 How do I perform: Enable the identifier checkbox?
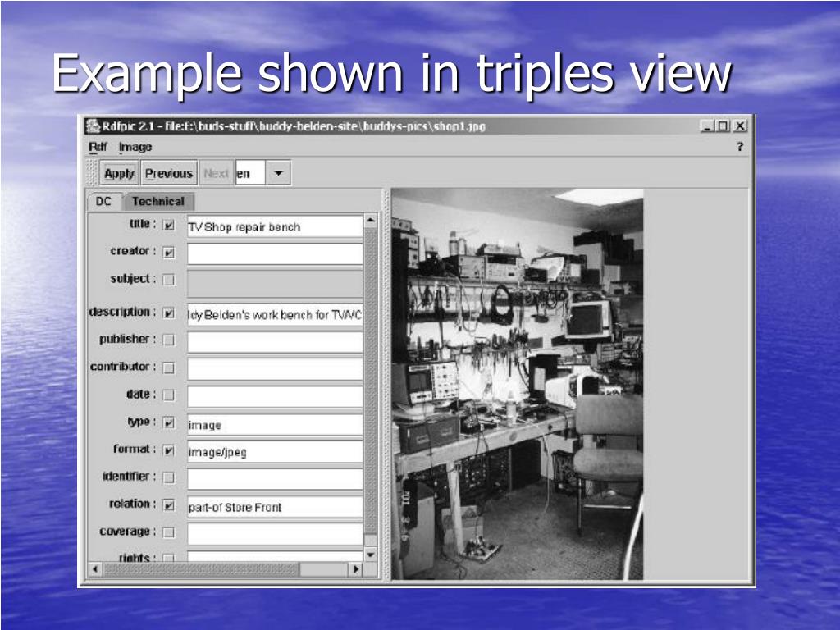[x=169, y=478]
